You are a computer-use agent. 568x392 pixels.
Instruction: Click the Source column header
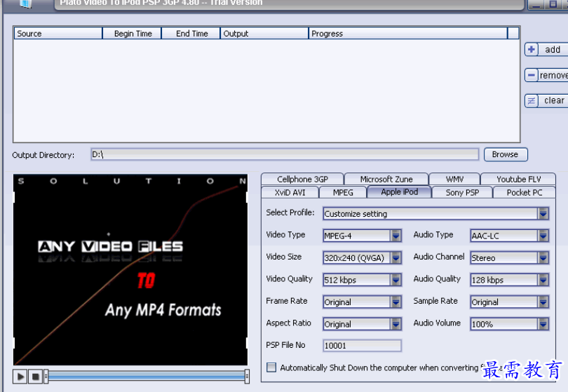pyautogui.click(x=58, y=34)
